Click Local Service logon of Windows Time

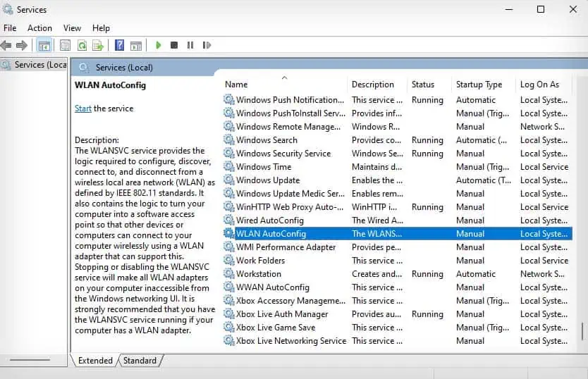(544, 167)
